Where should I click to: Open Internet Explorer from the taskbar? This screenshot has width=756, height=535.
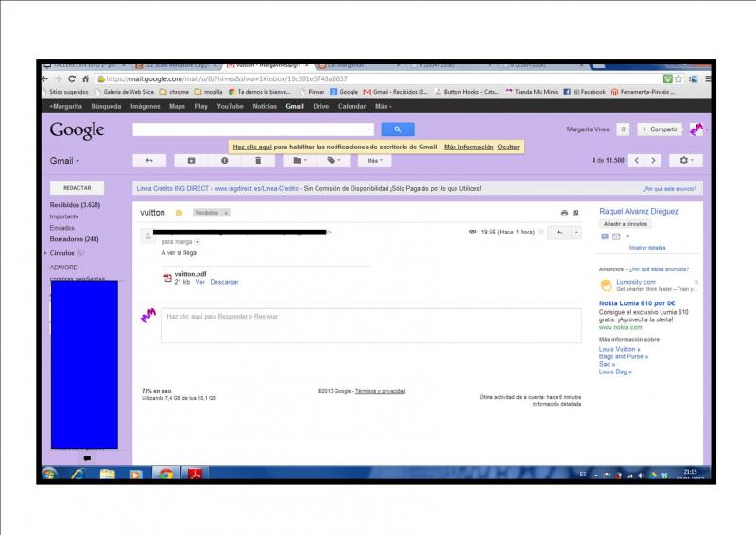pos(77,475)
